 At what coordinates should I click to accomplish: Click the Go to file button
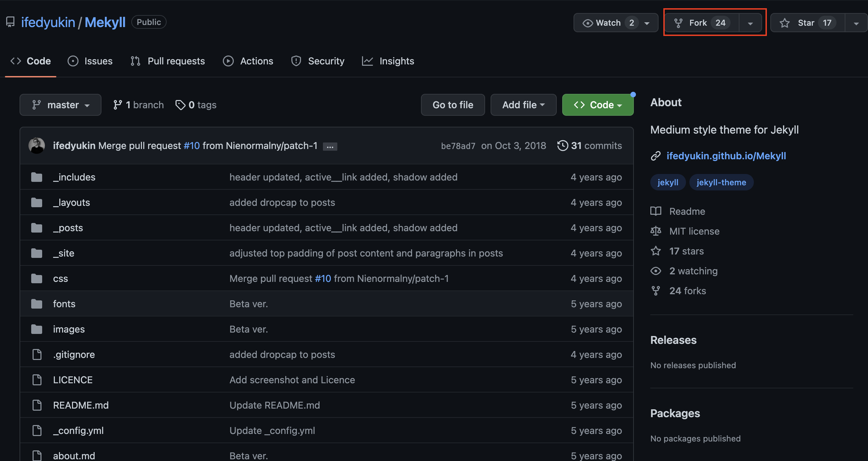coord(453,105)
